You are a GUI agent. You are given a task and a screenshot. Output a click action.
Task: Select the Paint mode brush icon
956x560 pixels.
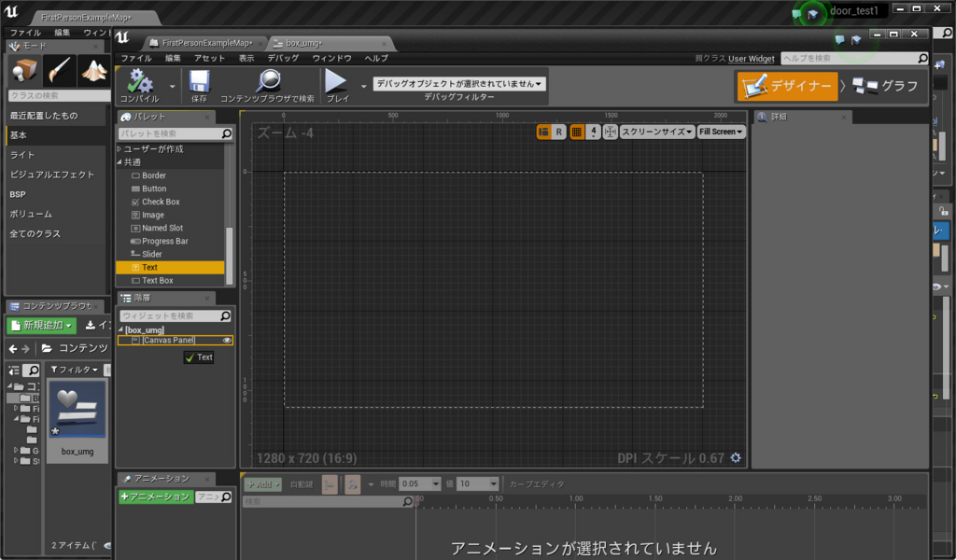click(x=59, y=71)
